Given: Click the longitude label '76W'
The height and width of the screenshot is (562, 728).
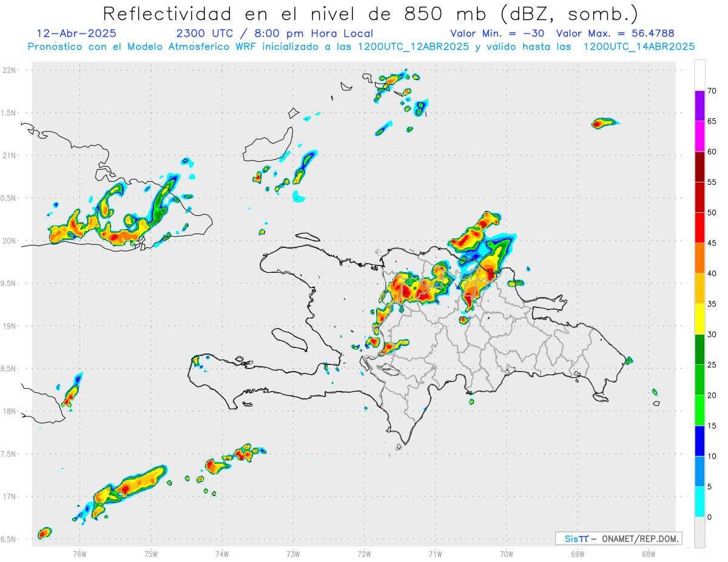Looking at the screenshot, I should point(79,554).
